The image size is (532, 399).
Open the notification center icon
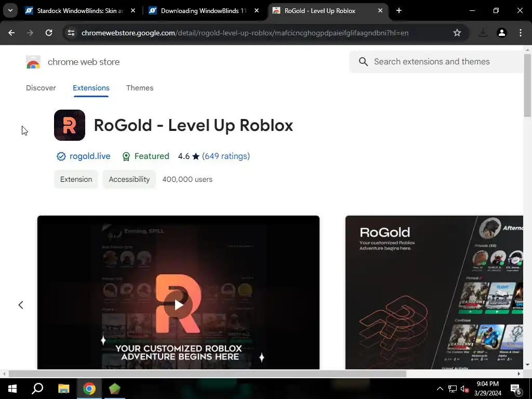[x=516, y=389]
